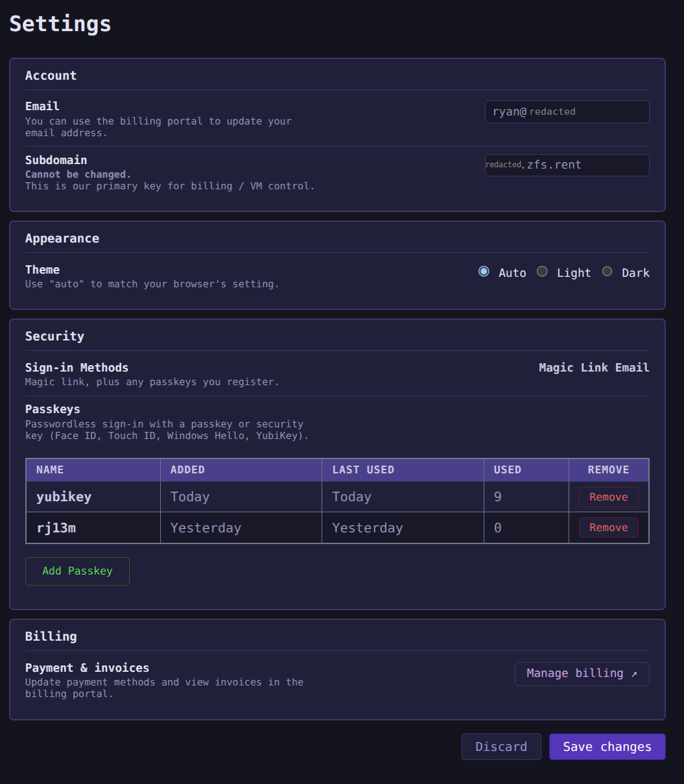Click the Billing section heading
The image size is (684, 784).
point(51,637)
